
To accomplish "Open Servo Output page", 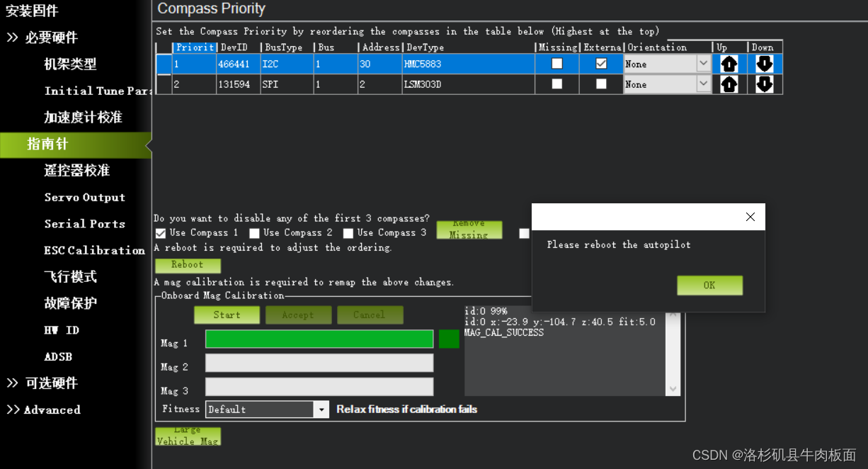I will point(84,198).
